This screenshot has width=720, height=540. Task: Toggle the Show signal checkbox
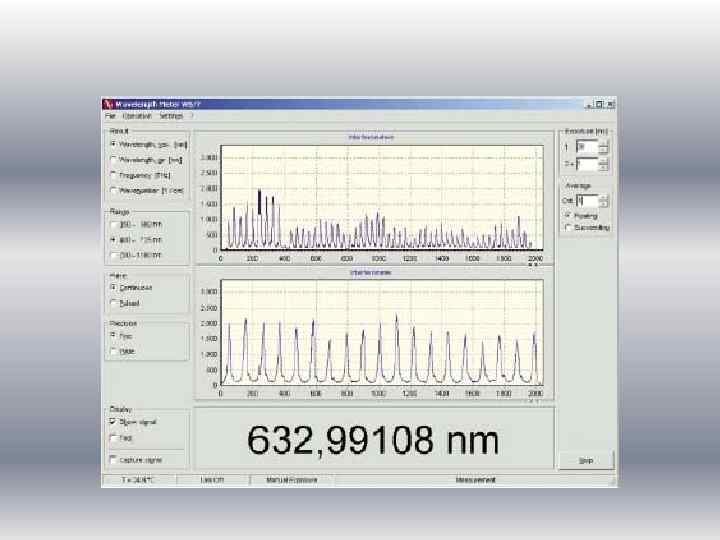point(113,422)
